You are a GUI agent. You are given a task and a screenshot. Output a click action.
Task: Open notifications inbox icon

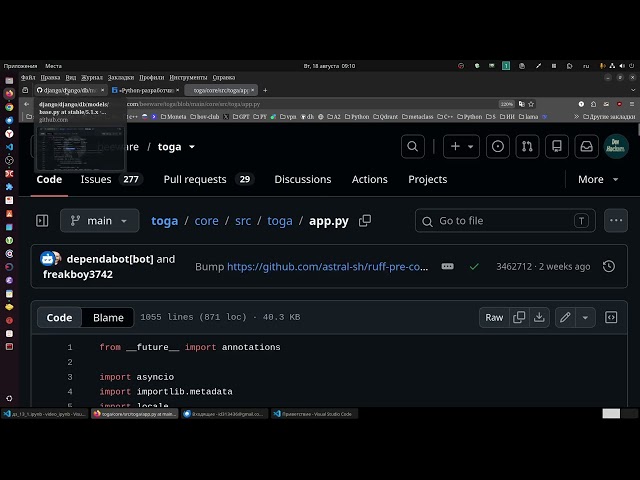pos(587,146)
